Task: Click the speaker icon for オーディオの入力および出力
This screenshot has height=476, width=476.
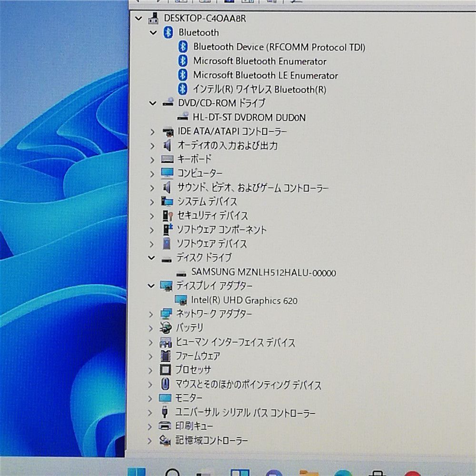Action: (x=167, y=146)
